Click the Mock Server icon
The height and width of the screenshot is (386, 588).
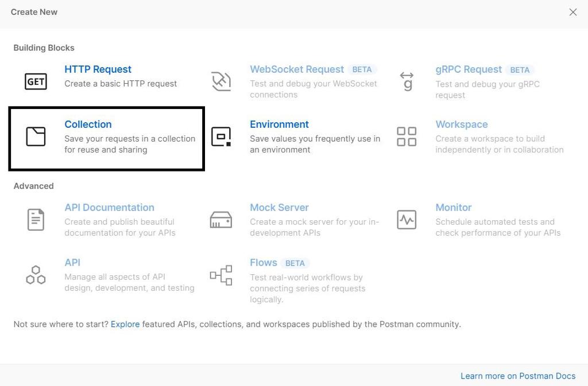click(221, 220)
